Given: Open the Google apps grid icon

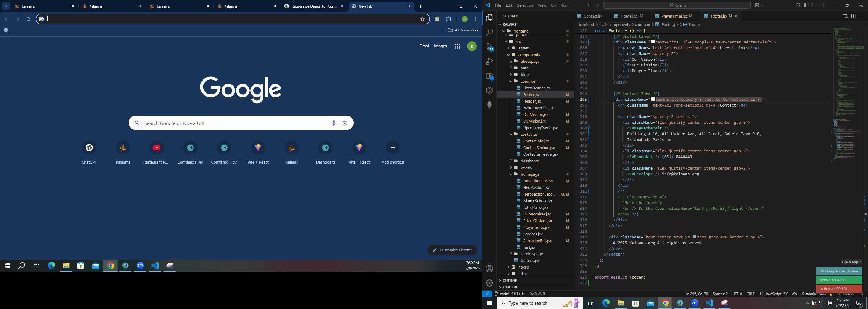Looking at the screenshot, I should 457,46.
